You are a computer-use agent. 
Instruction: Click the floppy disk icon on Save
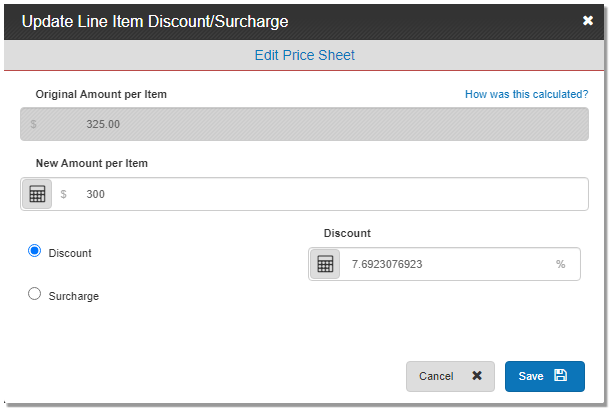(x=560, y=376)
